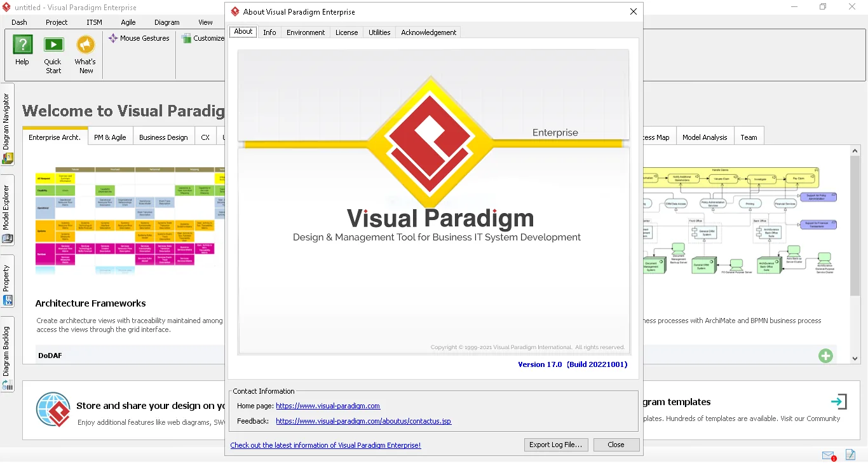Screen dimensions: 868x463
Task: Select the Enterprise Archt. welcome tab
Action: point(55,137)
